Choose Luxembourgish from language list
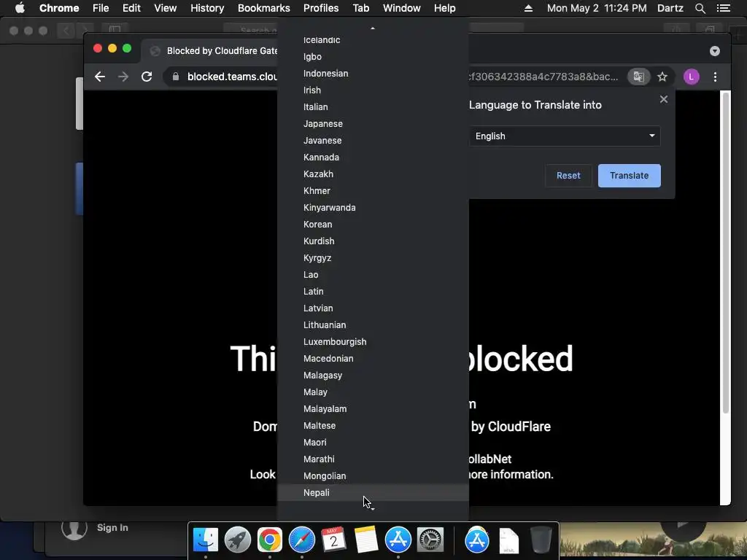Image resolution: width=747 pixels, height=560 pixels. (x=373, y=342)
